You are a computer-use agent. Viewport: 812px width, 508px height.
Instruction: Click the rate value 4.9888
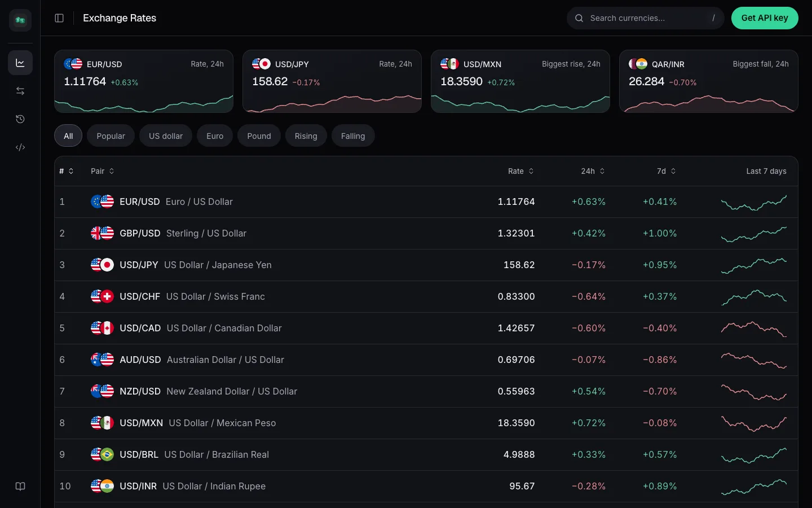point(519,454)
